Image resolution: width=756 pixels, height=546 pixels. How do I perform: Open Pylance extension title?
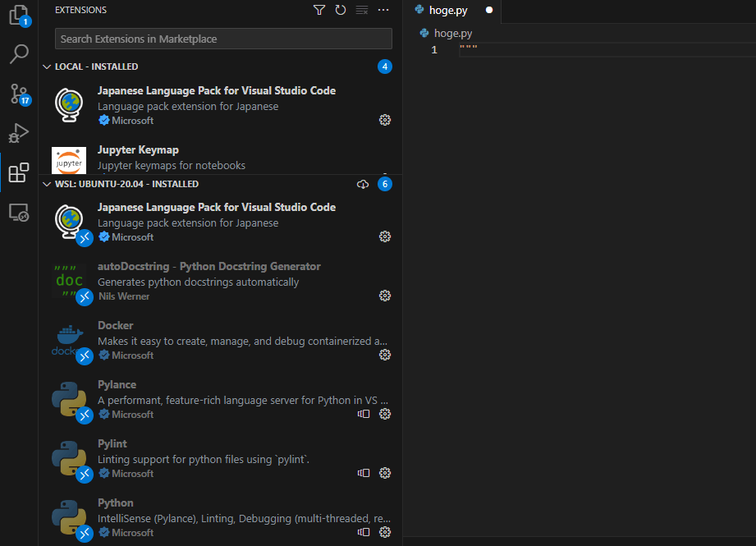[117, 384]
